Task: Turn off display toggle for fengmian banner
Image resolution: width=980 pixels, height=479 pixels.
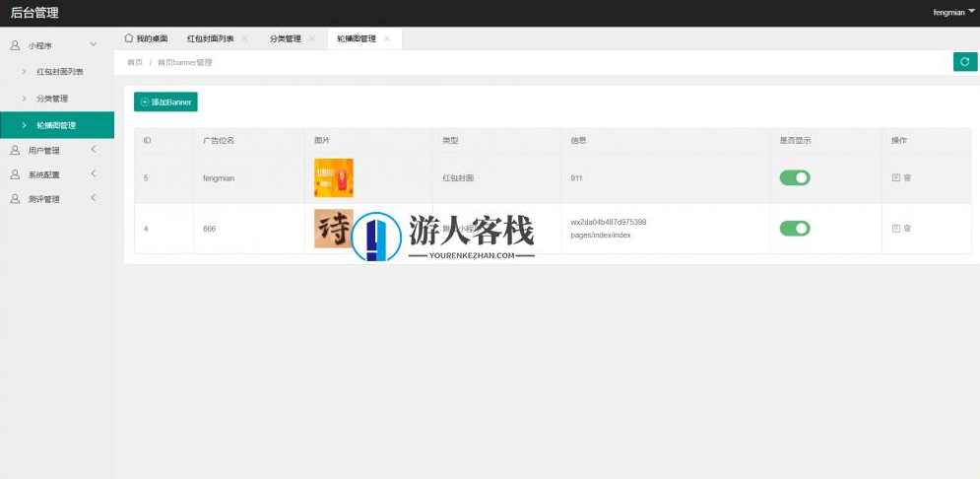Action: [x=795, y=177]
